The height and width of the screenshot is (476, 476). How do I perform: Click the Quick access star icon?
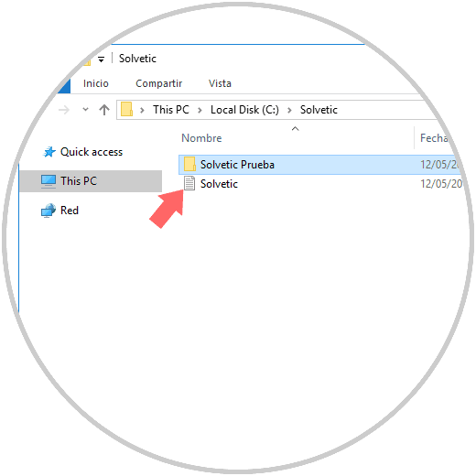[49, 152]
